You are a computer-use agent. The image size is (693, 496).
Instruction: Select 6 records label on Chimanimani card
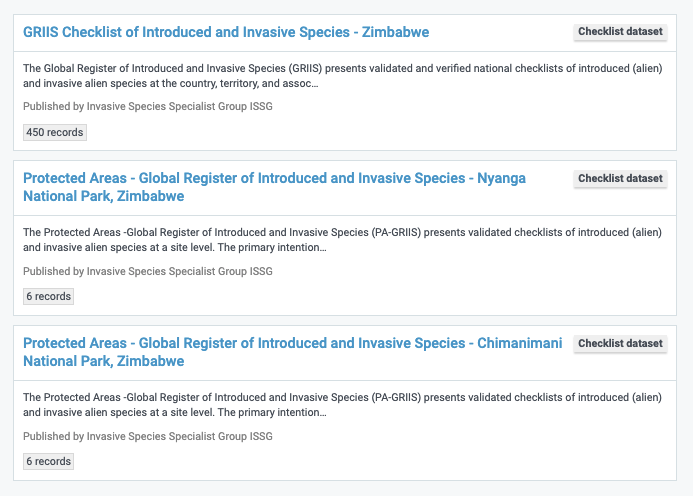pyautogui.click(x=48, y=462)
